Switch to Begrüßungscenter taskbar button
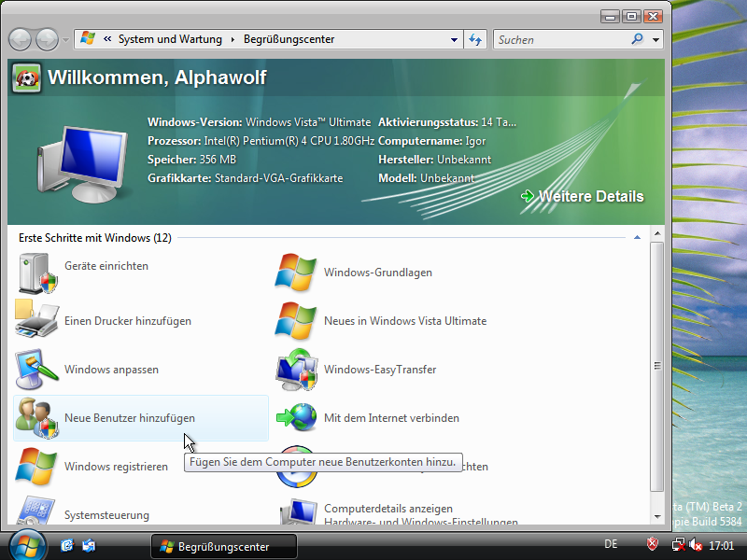 (224, 546)
